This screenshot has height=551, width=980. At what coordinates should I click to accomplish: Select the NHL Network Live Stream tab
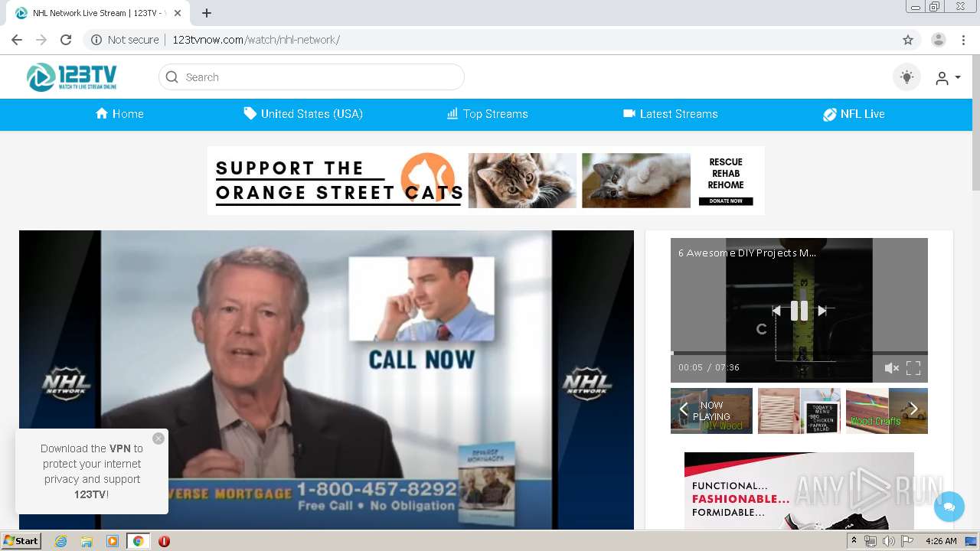tap(98, 13)
